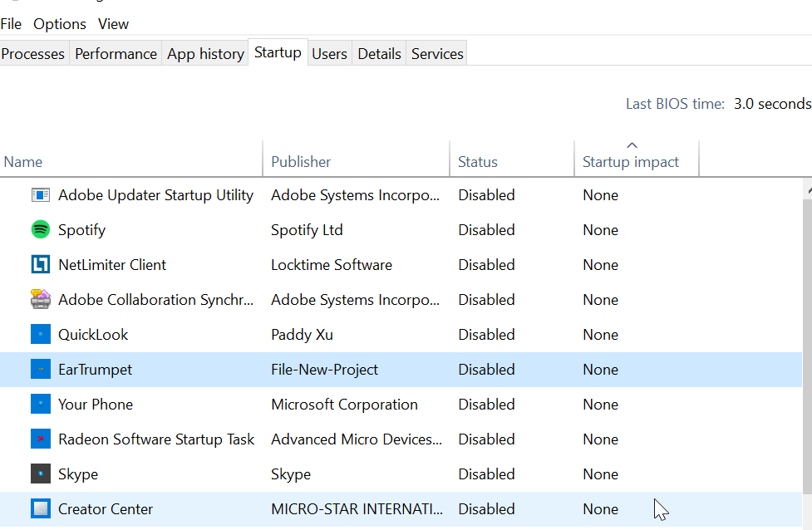Click the Radeon Software Startup Task icon

41,439
